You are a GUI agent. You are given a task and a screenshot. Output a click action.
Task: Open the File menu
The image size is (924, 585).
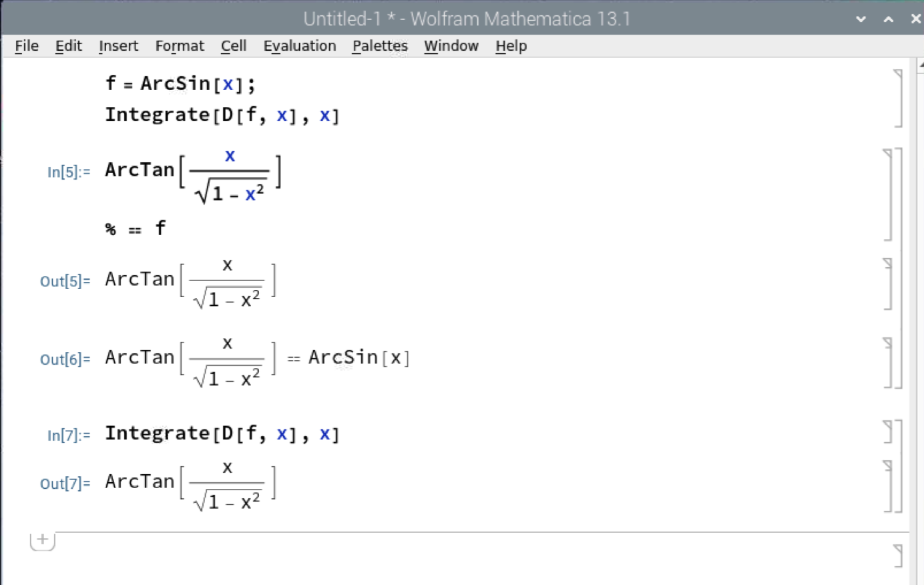27,46
